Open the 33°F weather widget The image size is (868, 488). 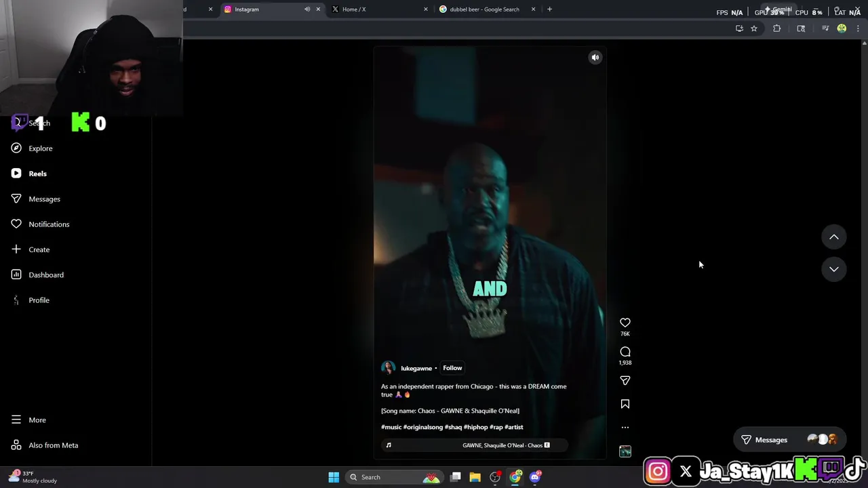tap(33, 477)
